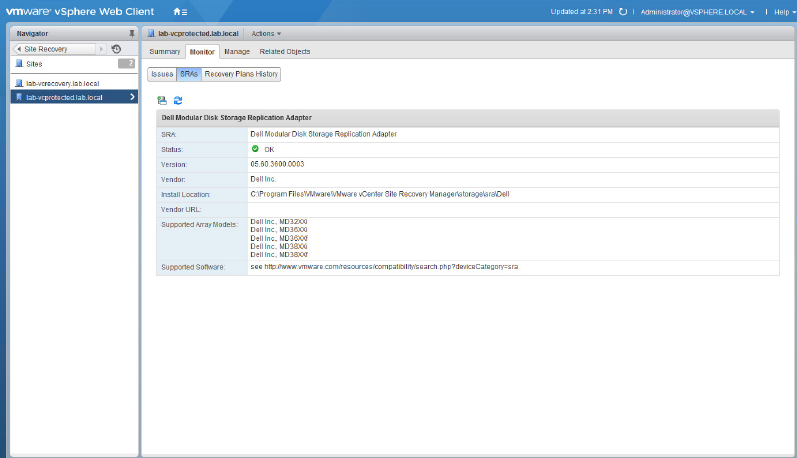Image resolution: width=797 pixels, height=458 pixels.
Task: Select lab-vcrecovery.lab.local site
Action: coord(62,82)
